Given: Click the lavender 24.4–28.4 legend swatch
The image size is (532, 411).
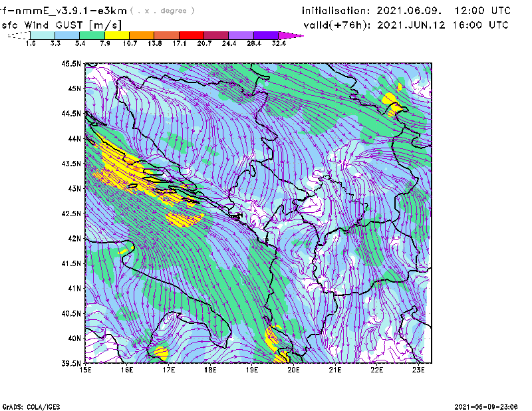Looking at the screenshot, I should point(241,35).
